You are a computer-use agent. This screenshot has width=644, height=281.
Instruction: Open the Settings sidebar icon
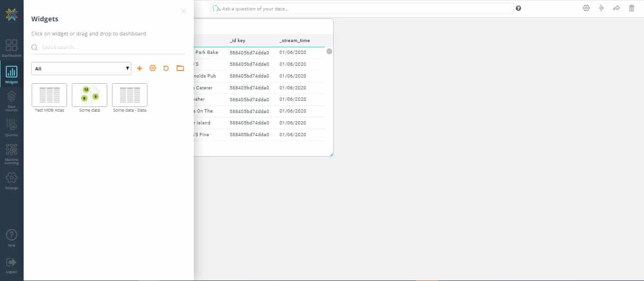[x=11, y=181]
